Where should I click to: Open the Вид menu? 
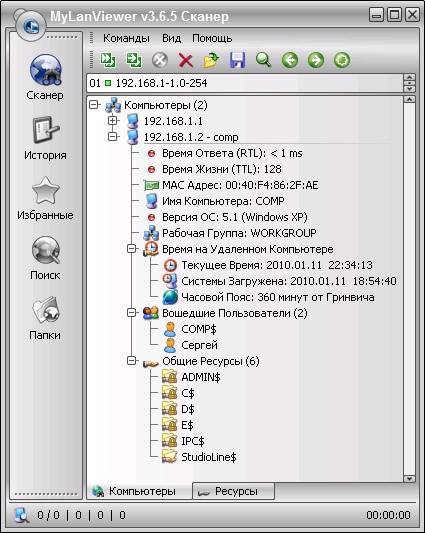coord(171,38)
